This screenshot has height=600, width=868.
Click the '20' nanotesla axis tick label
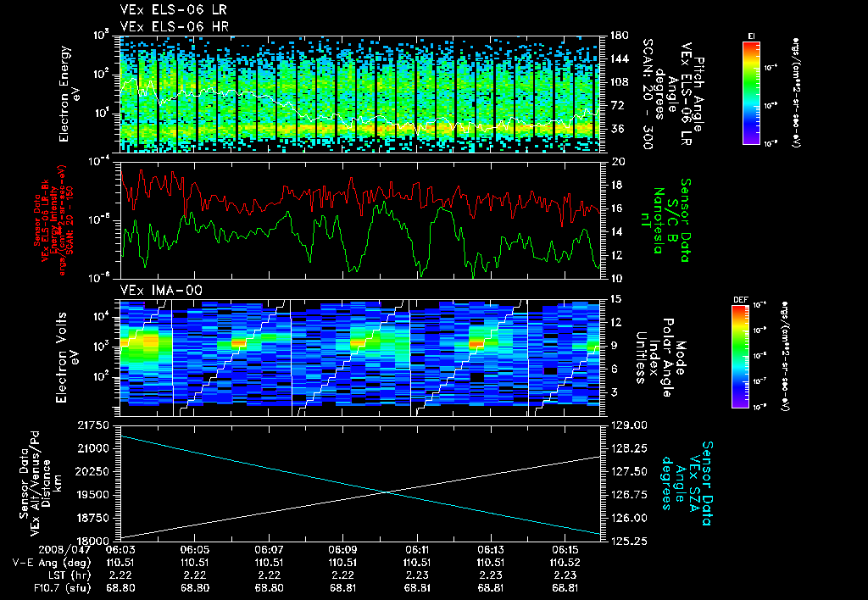click(617, 162)
